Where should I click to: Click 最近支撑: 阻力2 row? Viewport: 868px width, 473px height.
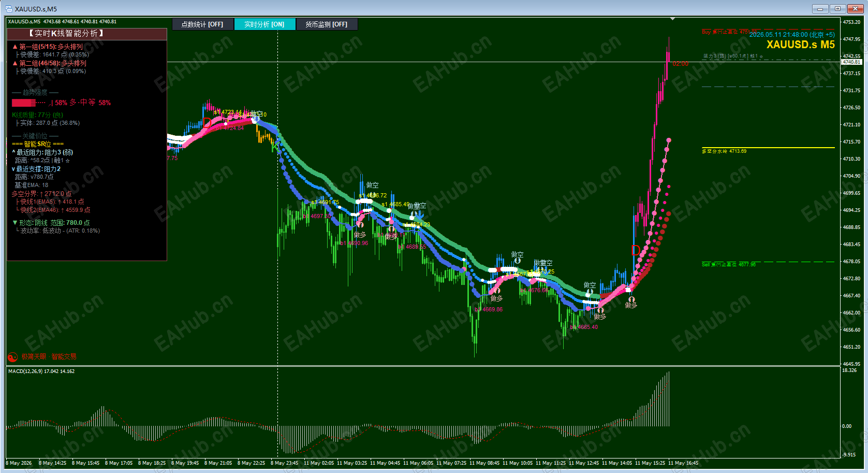(x=36, y=169)
